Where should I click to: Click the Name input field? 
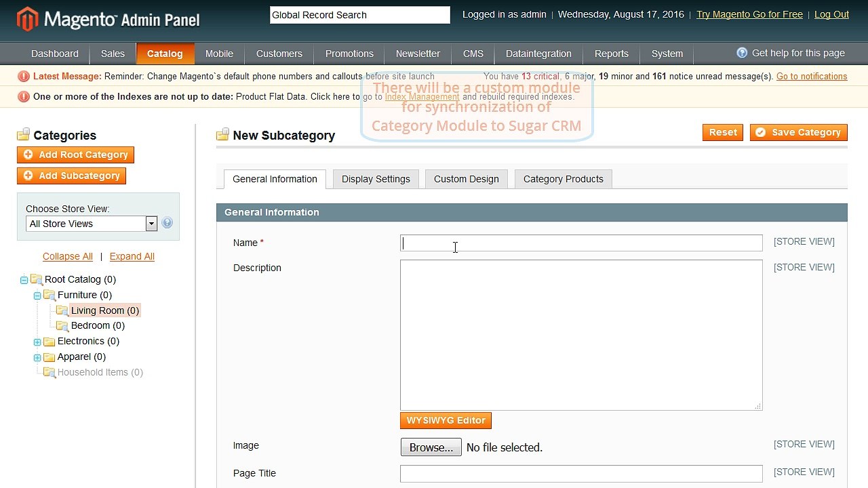[x=581, y=243]
